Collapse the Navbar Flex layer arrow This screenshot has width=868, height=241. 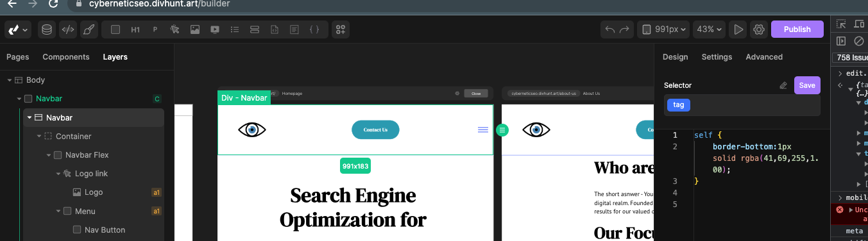[49, 154]
